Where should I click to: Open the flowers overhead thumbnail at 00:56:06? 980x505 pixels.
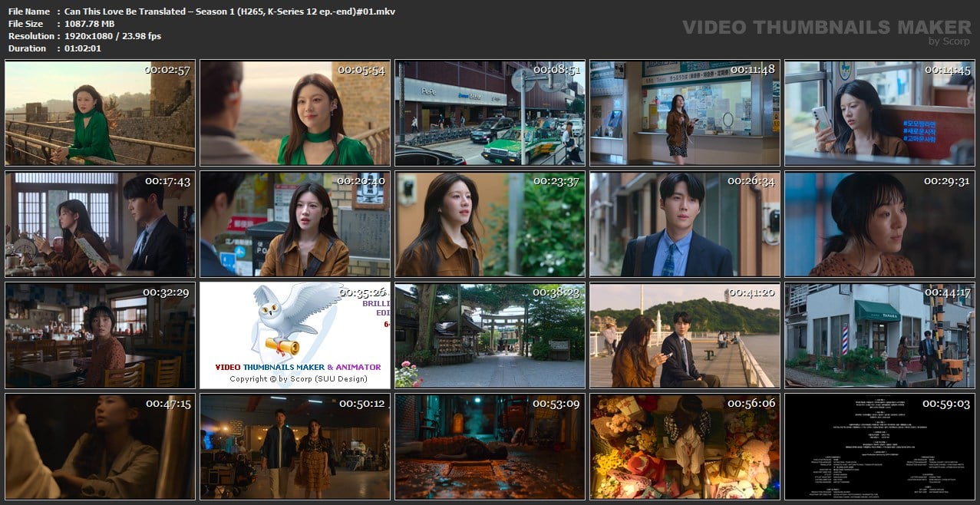685,447
